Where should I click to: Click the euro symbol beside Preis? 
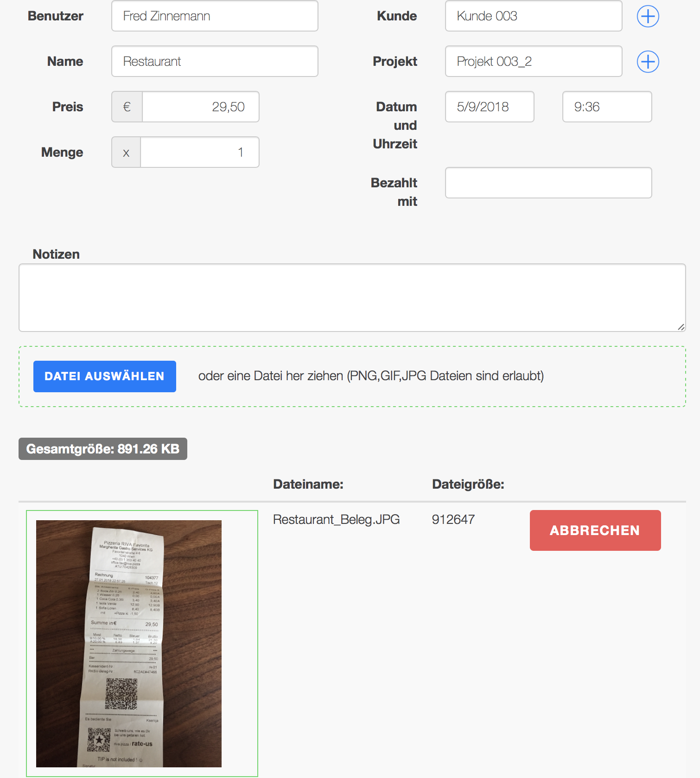tap(127, 107)
